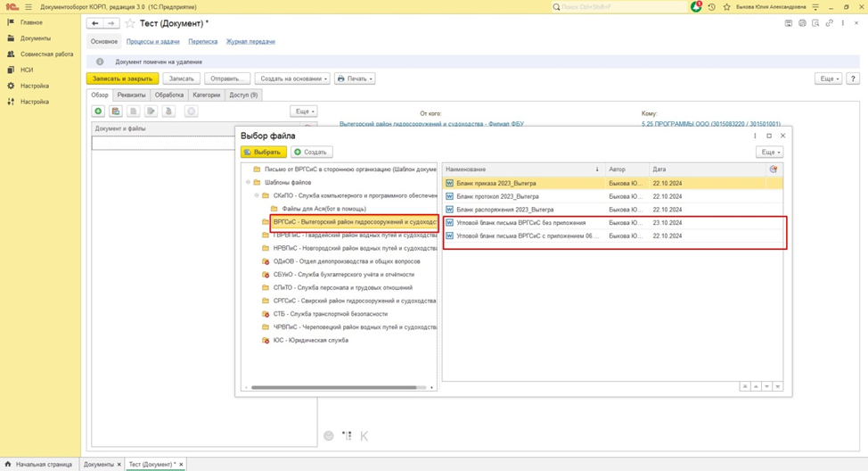
Task: Open the Печать dropdown
Action: click(x=355, y=78)
